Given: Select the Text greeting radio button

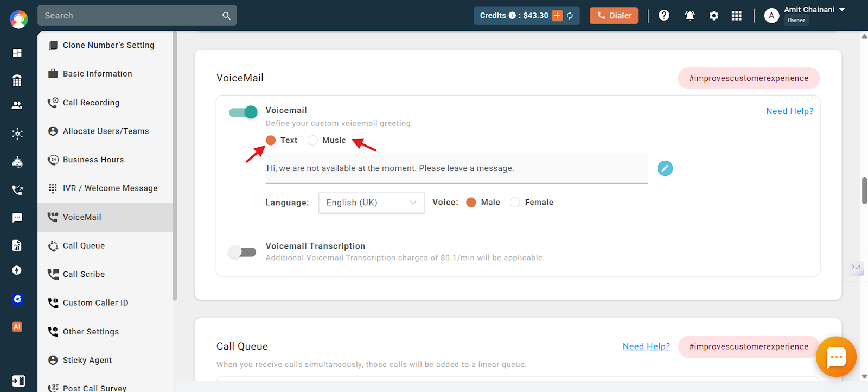Looking at the screenshot, I should (x=271, y=141).
